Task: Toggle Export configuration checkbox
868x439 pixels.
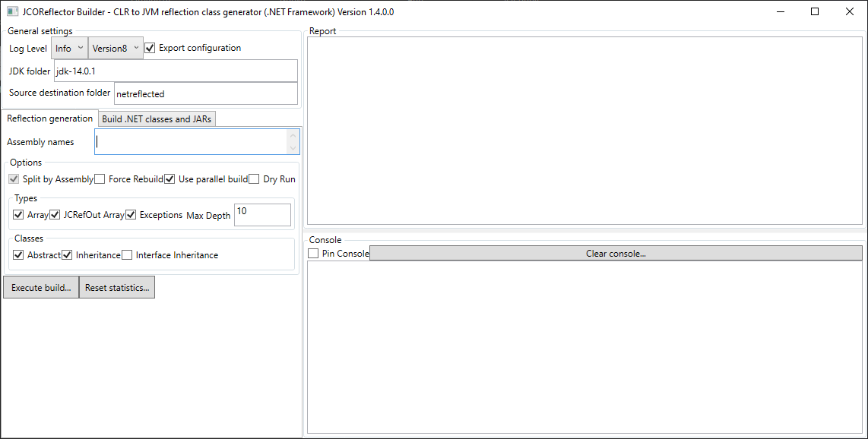Action: tap(150, 48)
